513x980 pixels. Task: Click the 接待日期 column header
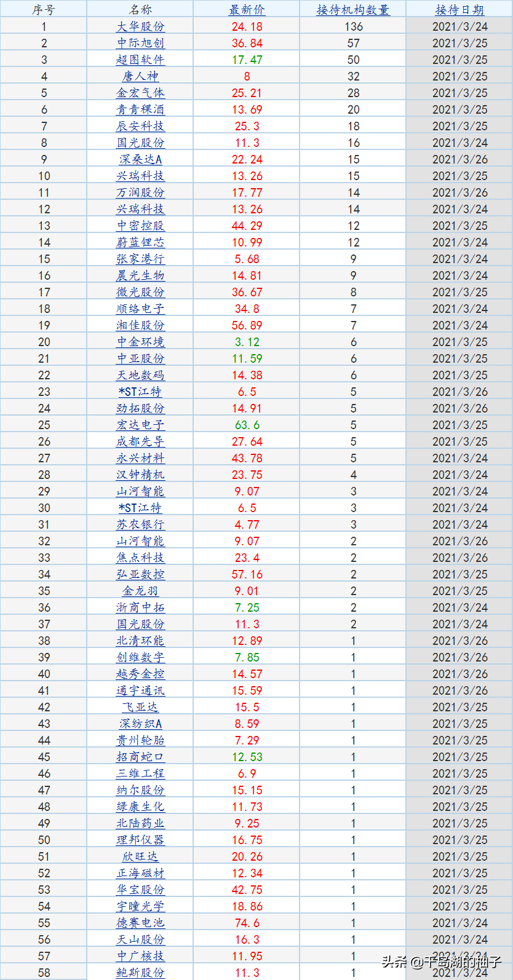tap(459, 10)
